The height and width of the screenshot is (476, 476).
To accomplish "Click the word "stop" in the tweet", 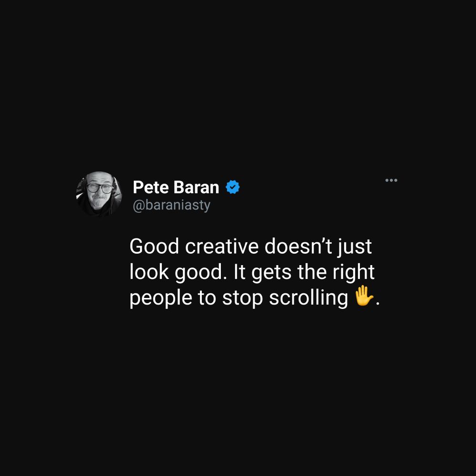I will click(x=242, y=298).
